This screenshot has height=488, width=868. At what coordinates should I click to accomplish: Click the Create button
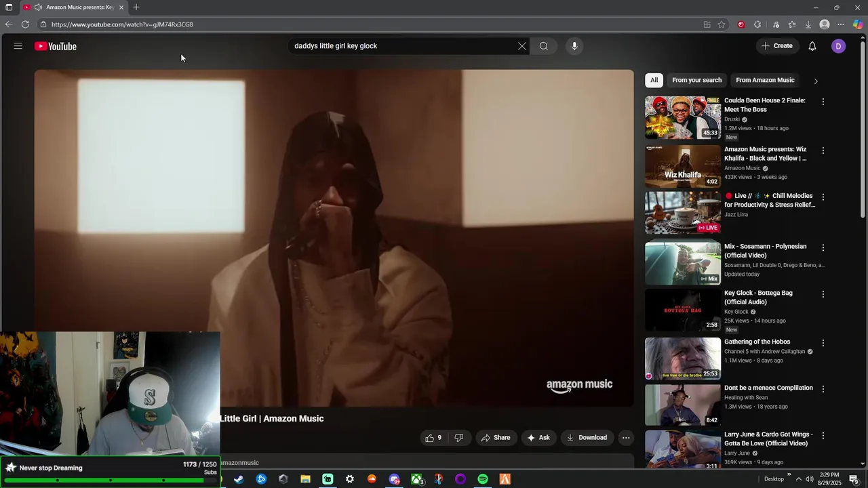[777, 46]
